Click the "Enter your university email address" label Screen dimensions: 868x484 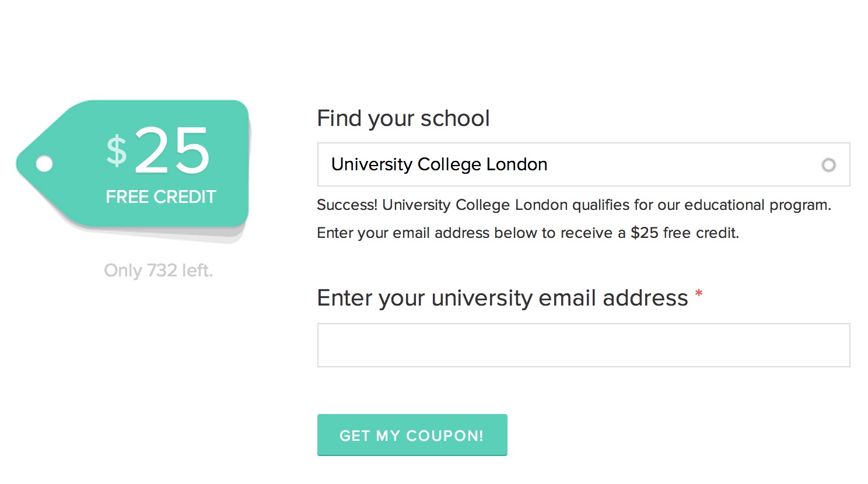(x=502, y=298)
